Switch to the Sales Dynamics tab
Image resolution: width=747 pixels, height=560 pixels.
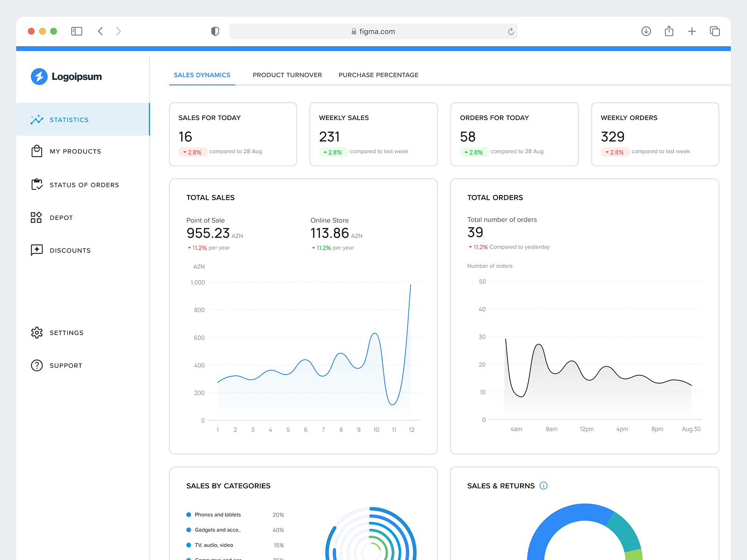pos(202,75)
